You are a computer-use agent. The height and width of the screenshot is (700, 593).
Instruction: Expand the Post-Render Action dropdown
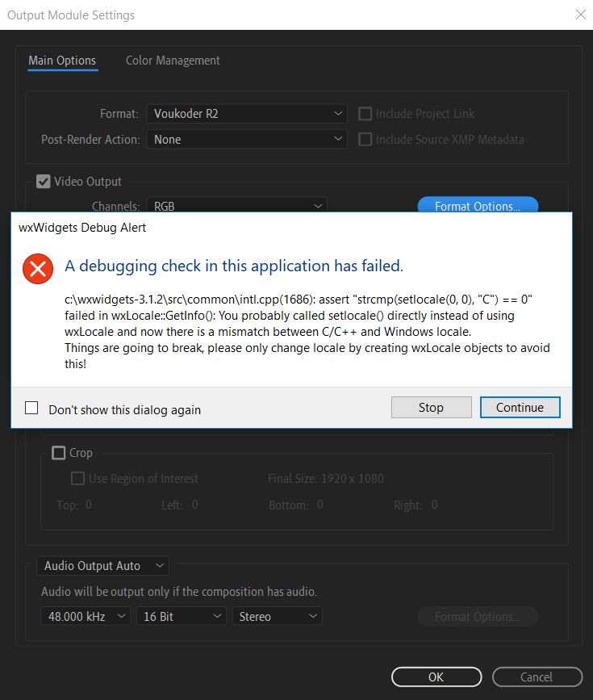(x=247, y=140)
